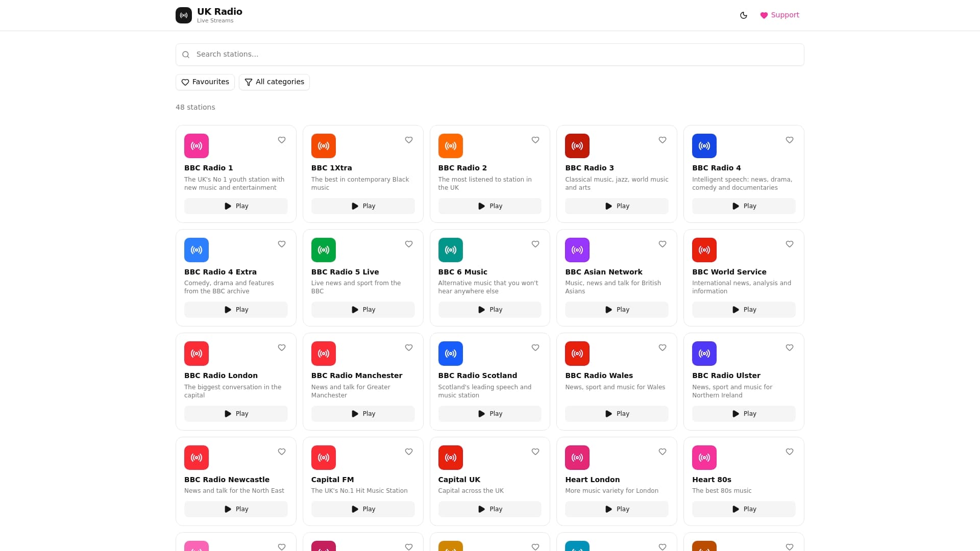Click the green BBC Radio 5 Live icon

coord(324,250)
